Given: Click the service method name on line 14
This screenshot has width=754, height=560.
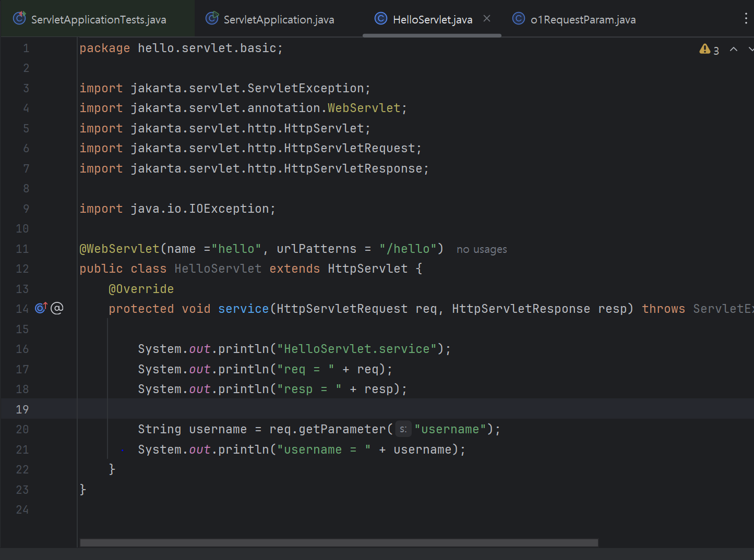Looking at the screenshot, I should pyautogui.click(x=243, y=309).
